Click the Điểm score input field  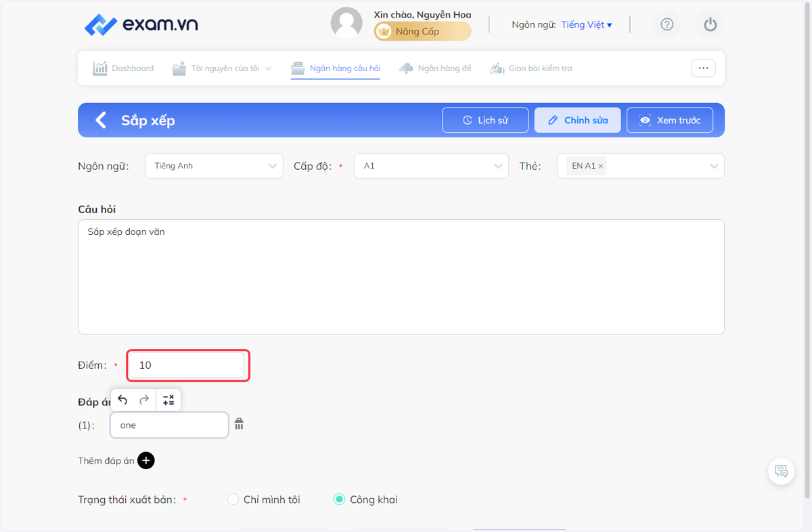(x=186, y=365)
